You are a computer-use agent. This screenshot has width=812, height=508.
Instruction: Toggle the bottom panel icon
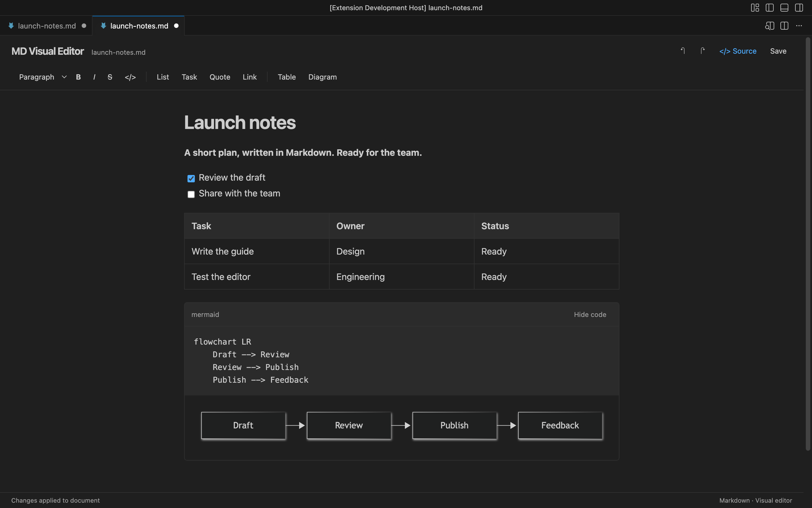784,8
